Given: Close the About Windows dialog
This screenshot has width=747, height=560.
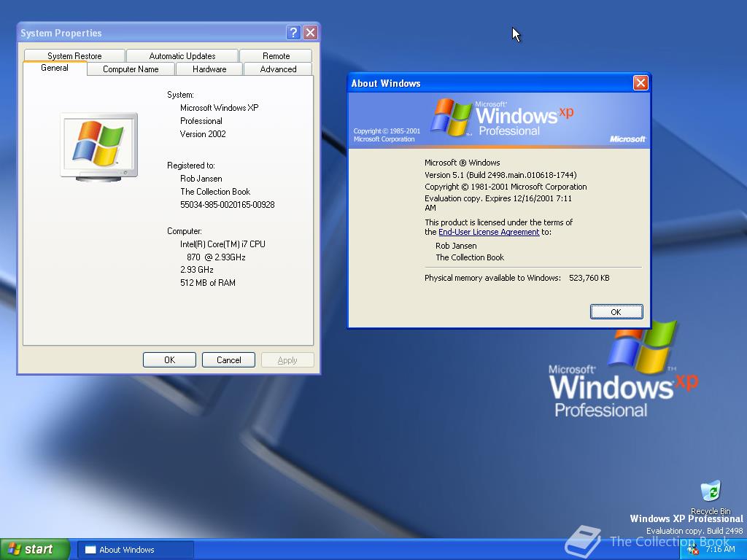Looking at the screenshot, I should click(640, 83).
